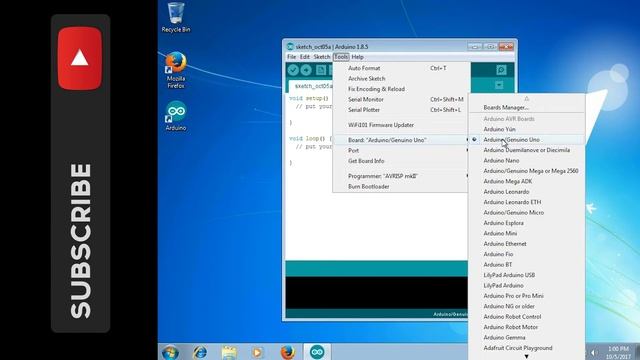Viewport: 640px width, 360px height.
Task: Select Arduino/Genuino Uno board radio
Action: click(527, 140)
